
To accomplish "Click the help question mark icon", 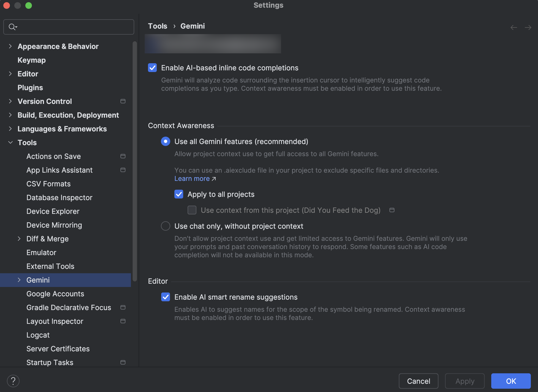I will pos(13,381).
